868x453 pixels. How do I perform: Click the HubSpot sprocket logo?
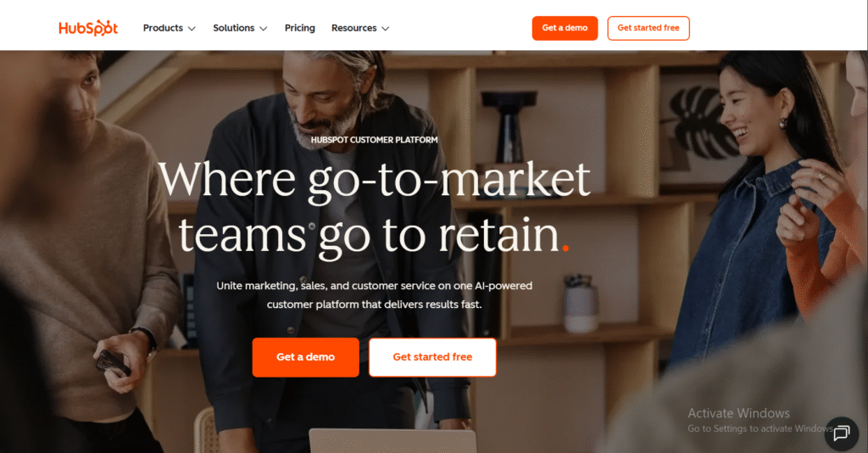coord(88,28)
